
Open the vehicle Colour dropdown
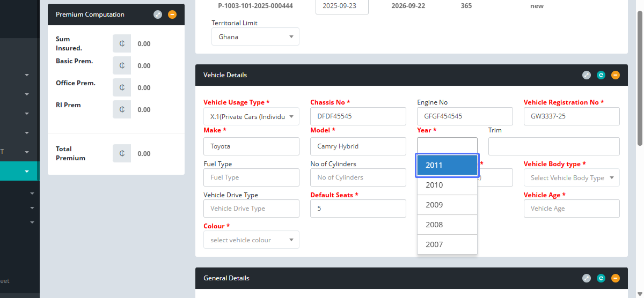tap(251, 240)
